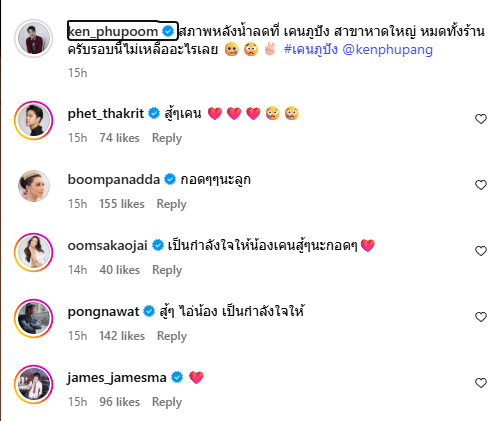View phet_thakrit's story via avatar
The height and width of the screenshot is (421, 501).
(x=33, y=120)
